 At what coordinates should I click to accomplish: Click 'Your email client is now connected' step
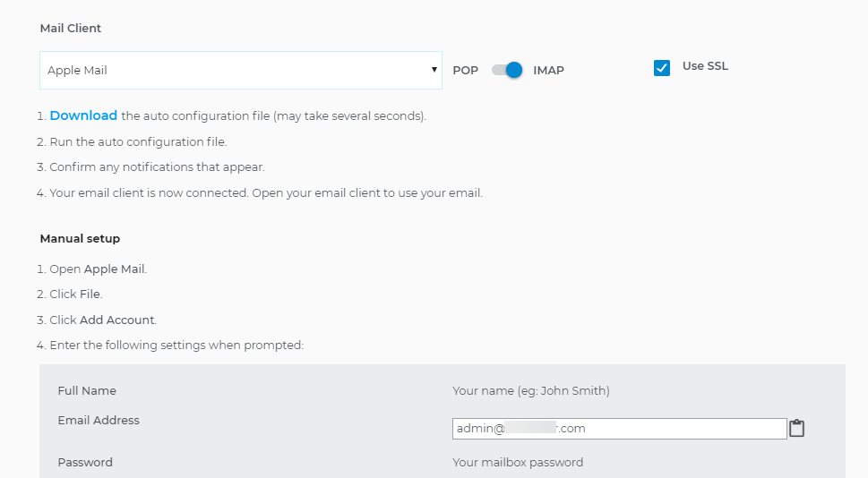click(266, 193)
